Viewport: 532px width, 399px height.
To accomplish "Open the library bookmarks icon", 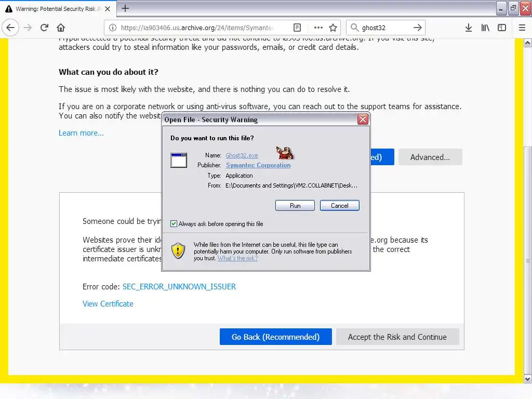I will click(x=485, y=28).
